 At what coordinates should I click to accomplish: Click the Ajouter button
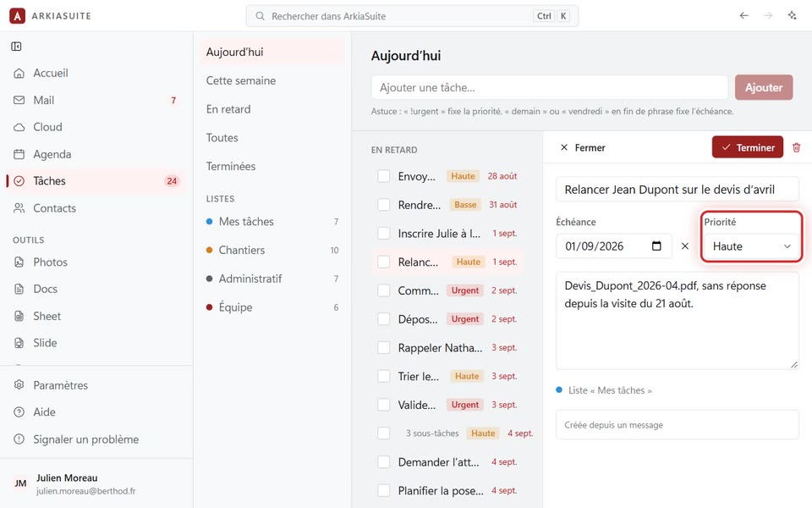pyautogui.click(x=764, y=87)
